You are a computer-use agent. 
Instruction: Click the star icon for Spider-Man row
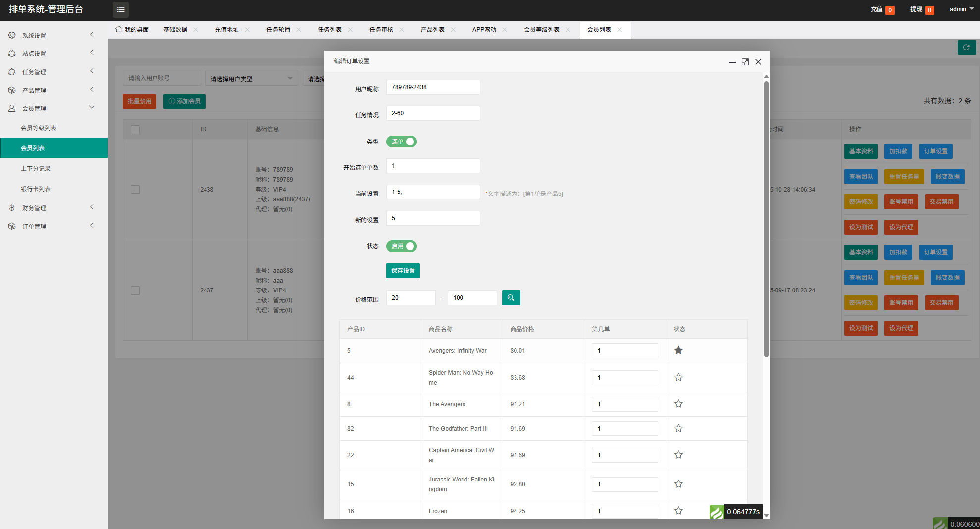[x=678, y=378]
